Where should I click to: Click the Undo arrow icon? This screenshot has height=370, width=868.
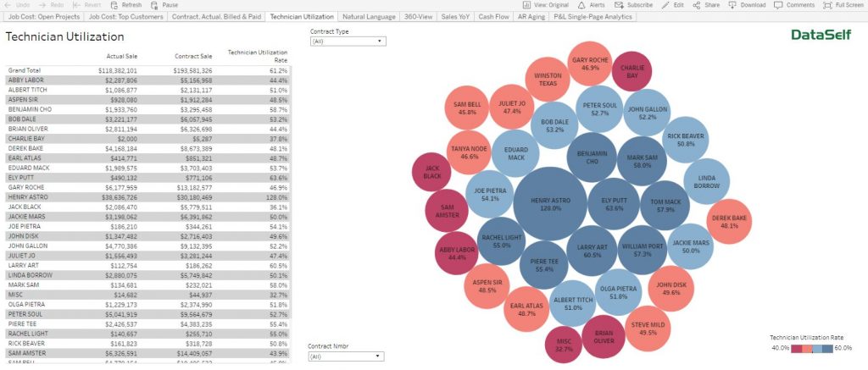tap(7, 4)
